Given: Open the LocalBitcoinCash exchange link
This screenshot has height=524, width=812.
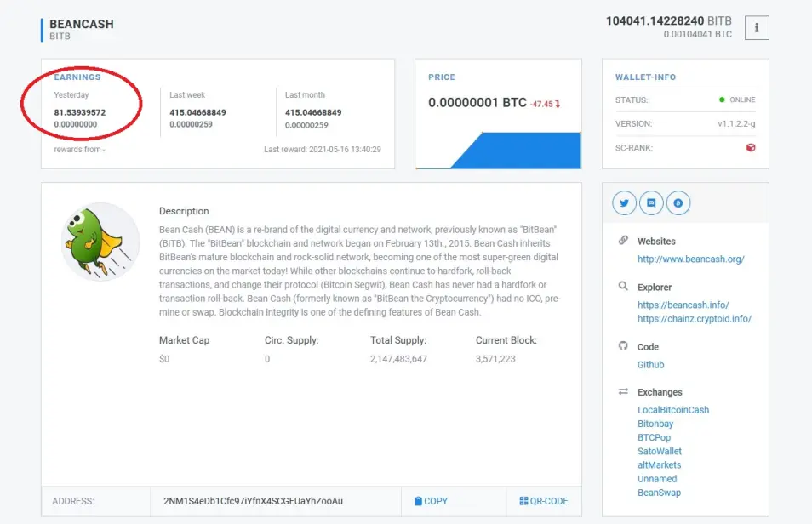Looking at the screenshot, I should 673,410.
